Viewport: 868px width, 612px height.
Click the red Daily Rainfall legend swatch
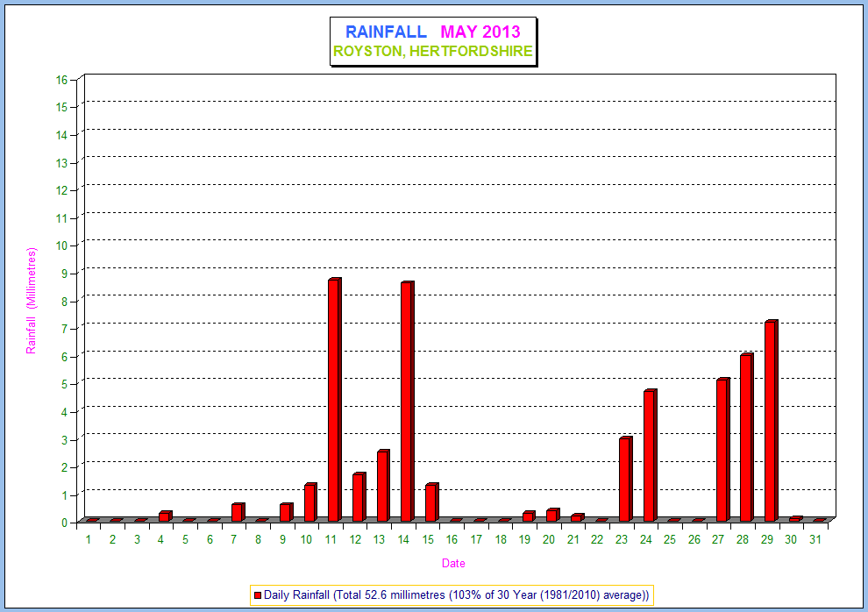(258, 595)
